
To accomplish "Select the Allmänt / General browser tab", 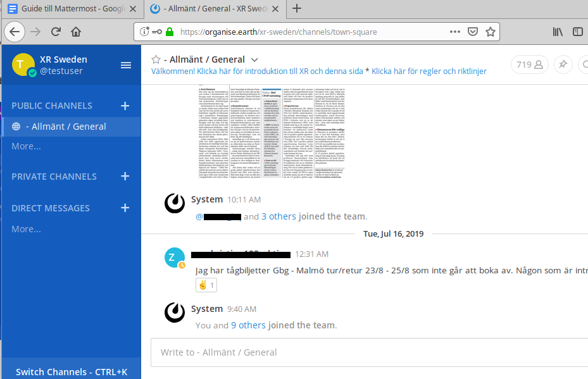I will 215,9.
